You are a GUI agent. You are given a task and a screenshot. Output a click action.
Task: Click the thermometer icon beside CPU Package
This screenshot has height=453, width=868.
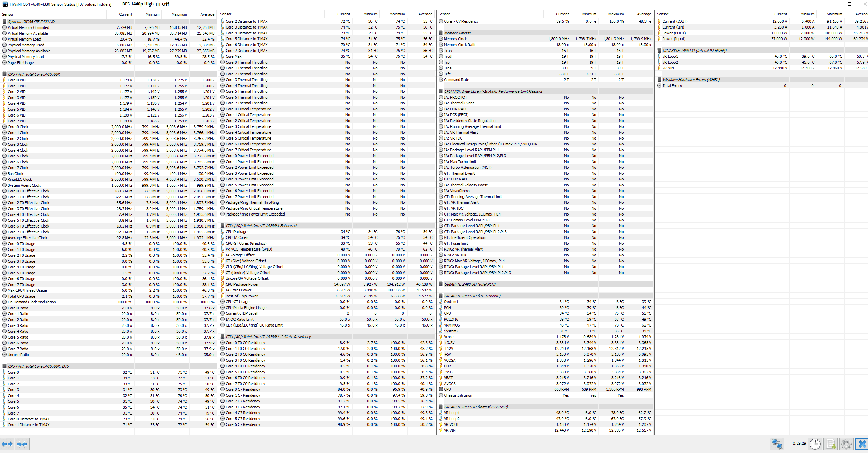point(222,232)
